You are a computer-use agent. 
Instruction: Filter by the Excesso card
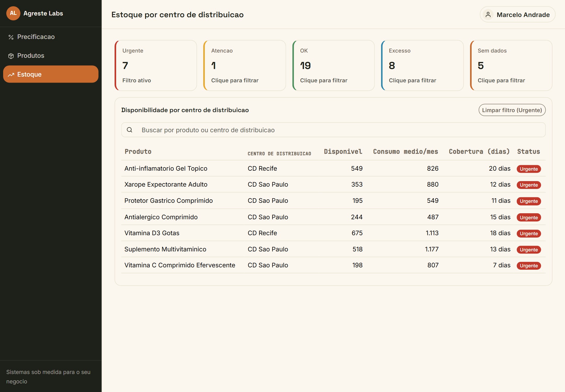point(422,65)
